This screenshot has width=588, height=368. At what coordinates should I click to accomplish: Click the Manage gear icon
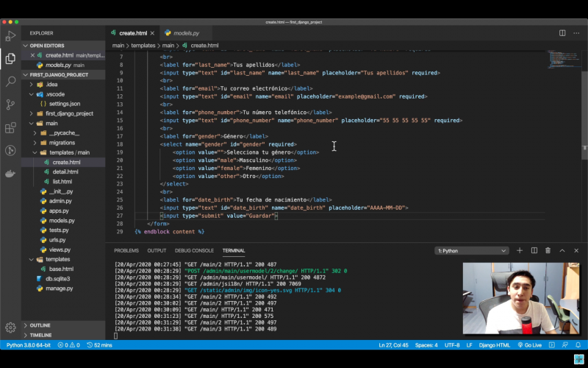pyautogui.click(x=10, y=328)
